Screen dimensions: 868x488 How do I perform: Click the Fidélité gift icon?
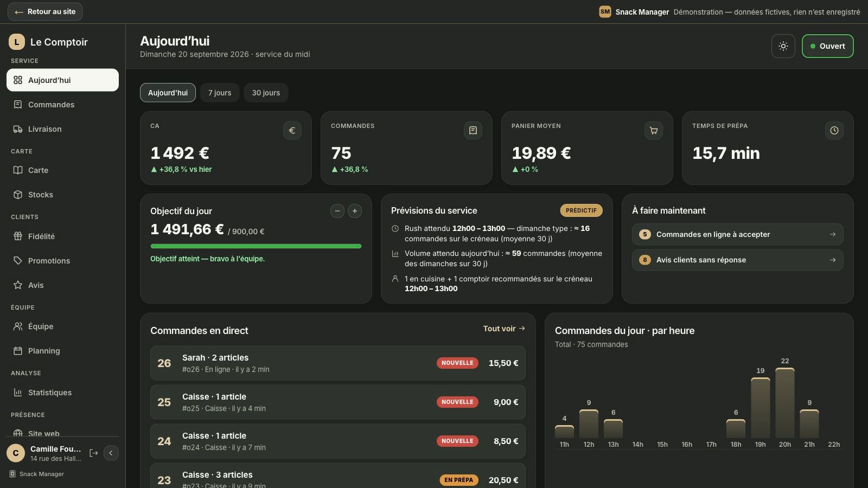point(18,236)
